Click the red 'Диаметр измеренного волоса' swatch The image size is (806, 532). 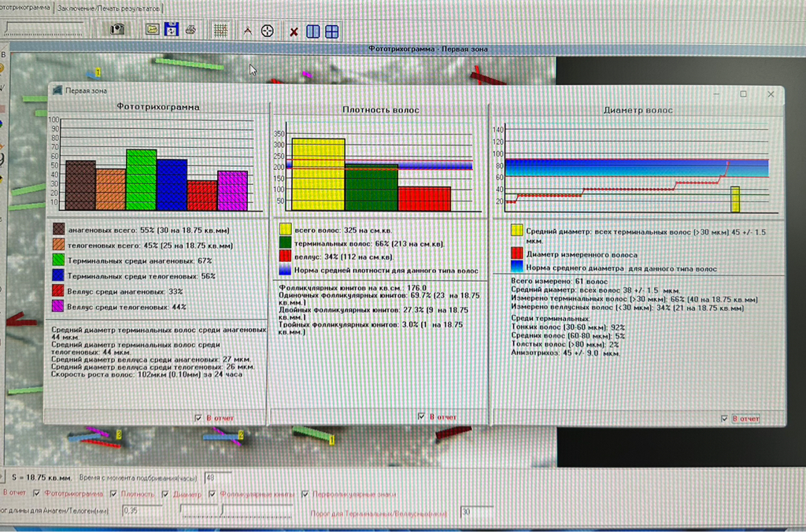(x=517, y=253)
